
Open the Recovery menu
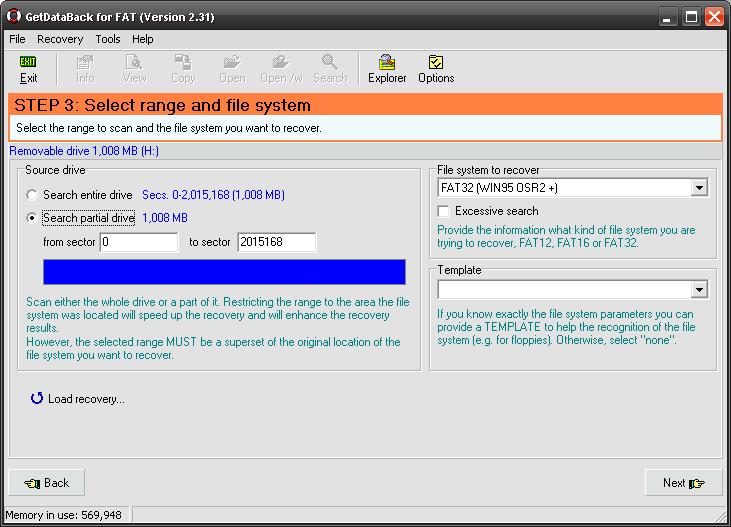coord(60,39)
